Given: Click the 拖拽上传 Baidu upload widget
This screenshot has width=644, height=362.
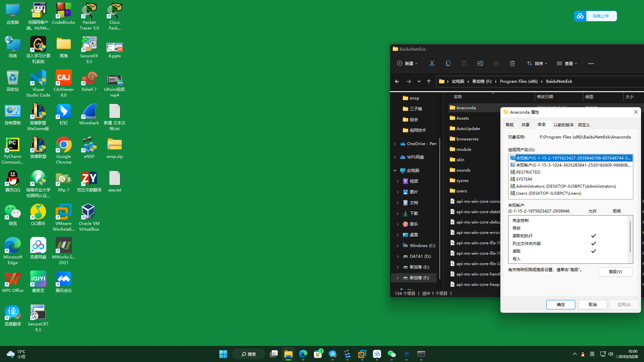Looking at the screenshot, I should click(x=595, y=16).
